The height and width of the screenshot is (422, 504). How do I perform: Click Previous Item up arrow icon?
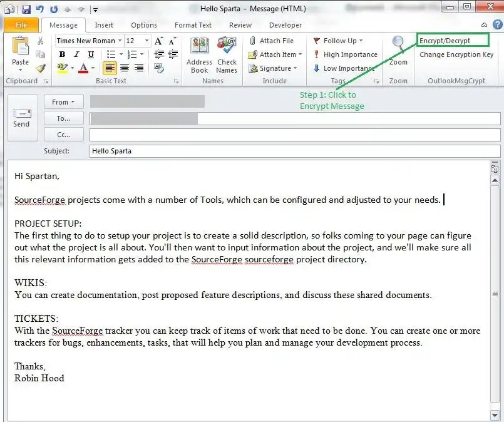pos(68,9)
